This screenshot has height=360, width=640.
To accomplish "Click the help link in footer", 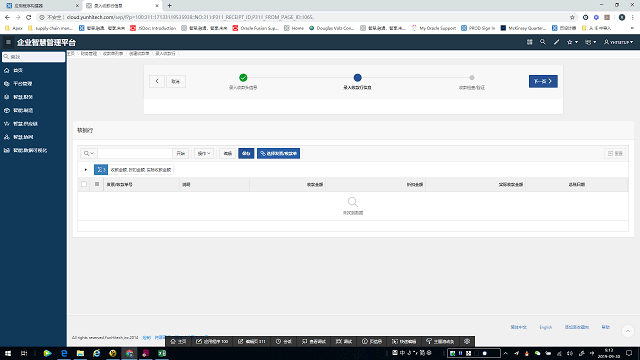I will coord(605,327).
